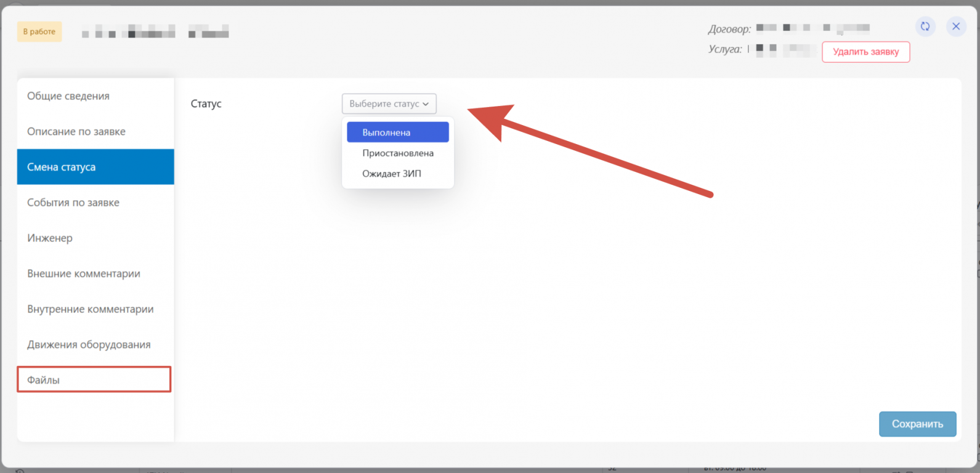Pick the Приостановлена status option
Viewport: 980px width, 473px height.
coord(398,153)
